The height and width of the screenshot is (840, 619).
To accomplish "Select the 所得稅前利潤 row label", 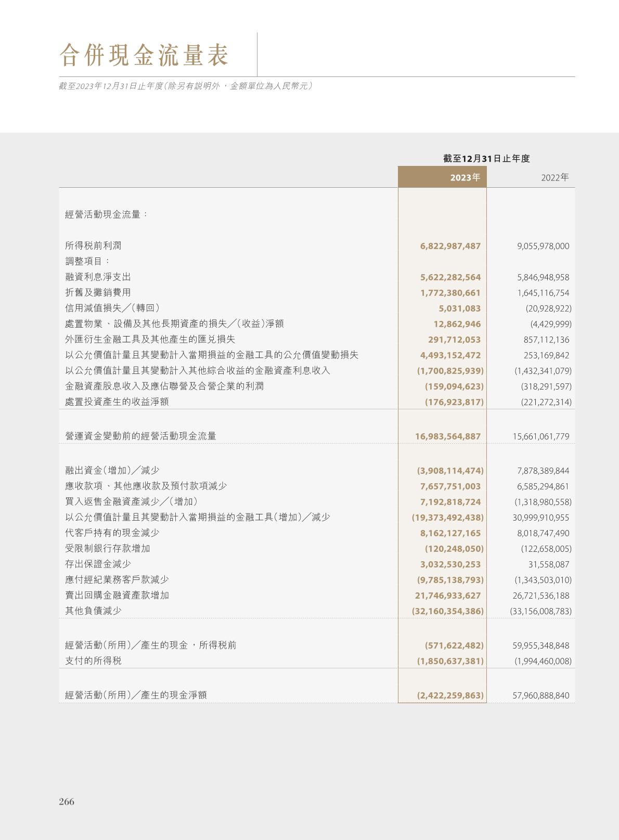I will tap(93, 245).
